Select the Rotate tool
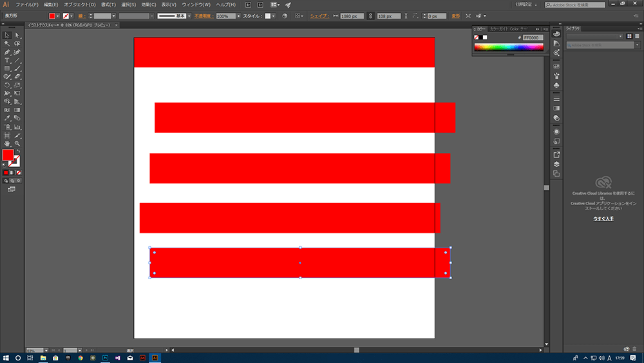 7,86
